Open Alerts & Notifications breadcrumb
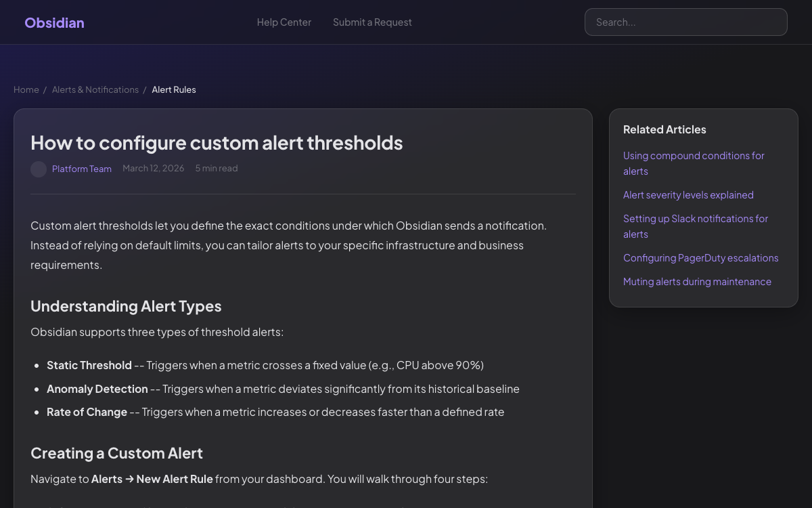812x508 pixels. click(95, 89)
